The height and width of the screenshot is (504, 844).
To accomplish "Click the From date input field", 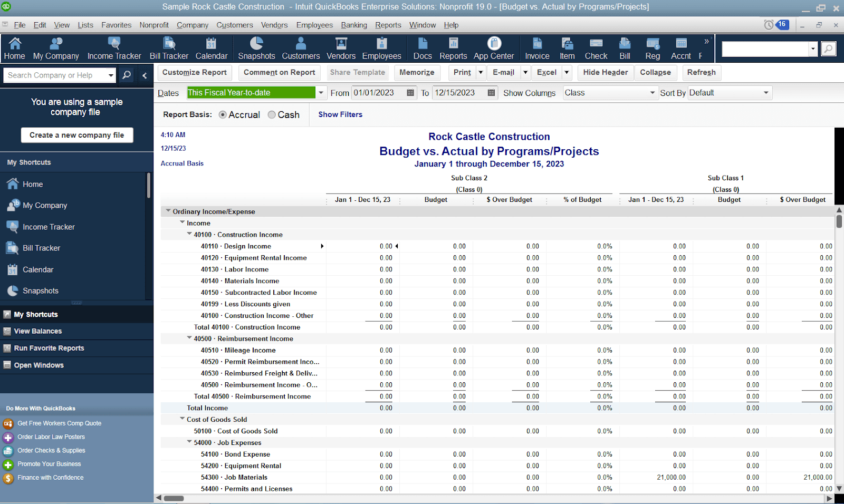I will click(x=379, y=93).
